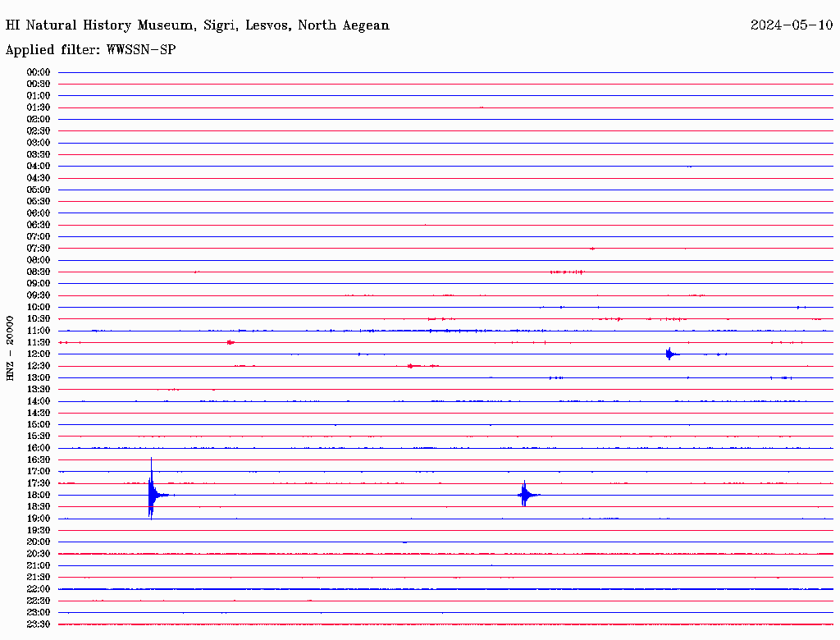Select the 05:00 time label
This screenshot has width=840, height=640.
point(39,190)
